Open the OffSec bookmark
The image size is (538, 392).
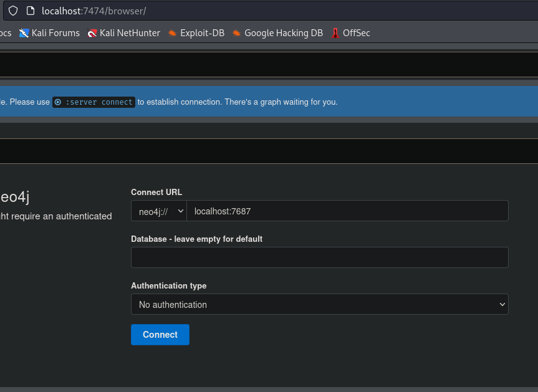pos(350,33)
